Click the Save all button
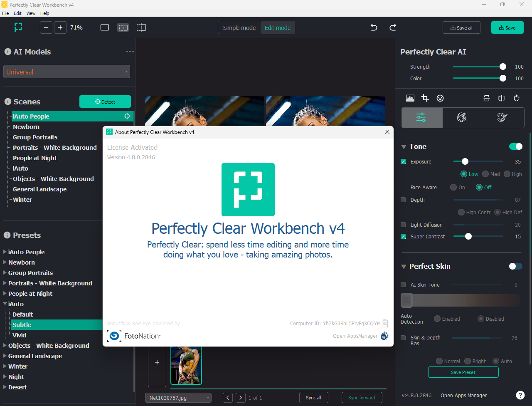 click(x=461, y=27)
